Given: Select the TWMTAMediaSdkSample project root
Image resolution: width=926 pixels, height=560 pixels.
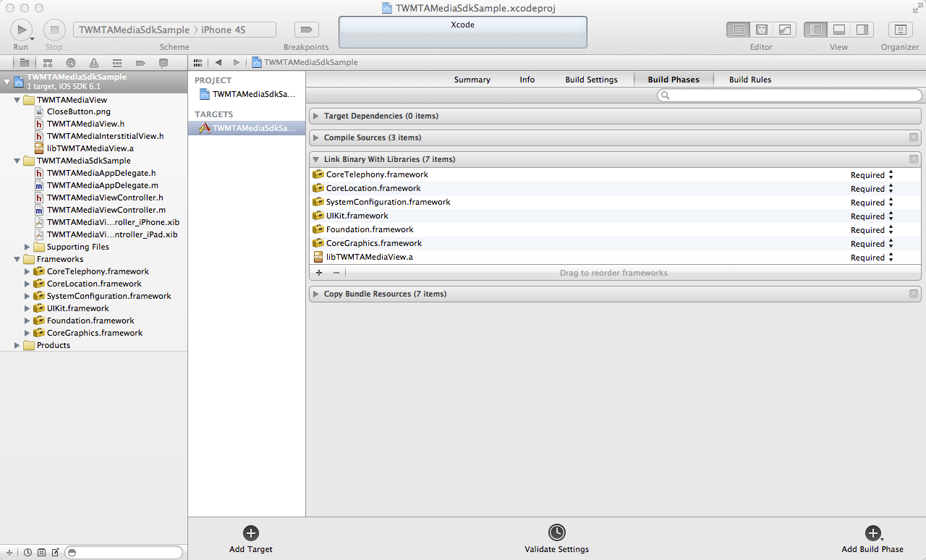Looking at the screenshot, I should point(93,81).
